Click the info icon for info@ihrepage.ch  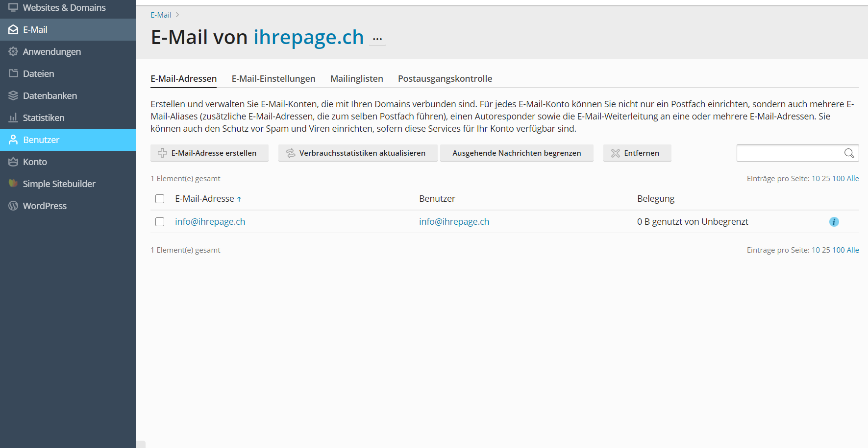click(834, 222)
